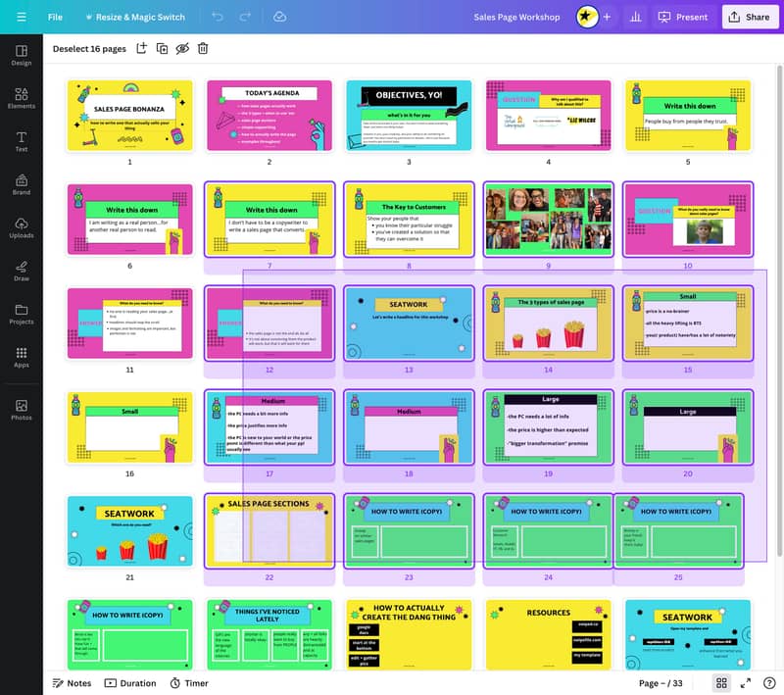Select page 1 Sales Page Bonanza thumbnail
The width and height of the screenshot is (784, 695).
(x=129, y=116)
